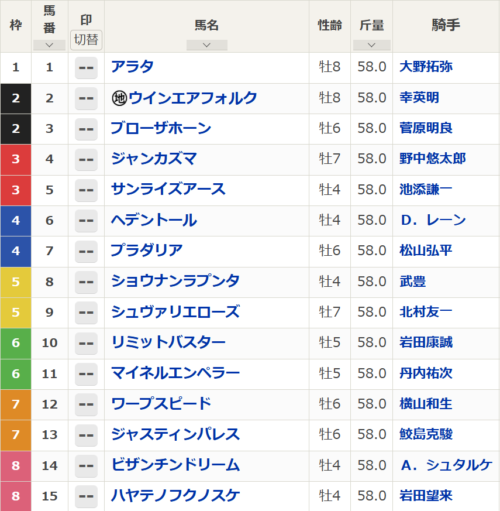Click the 地 badge icon beside ウインエアフォルク
This screenshot has height=511, width=500.
click(x=119, y=98)
